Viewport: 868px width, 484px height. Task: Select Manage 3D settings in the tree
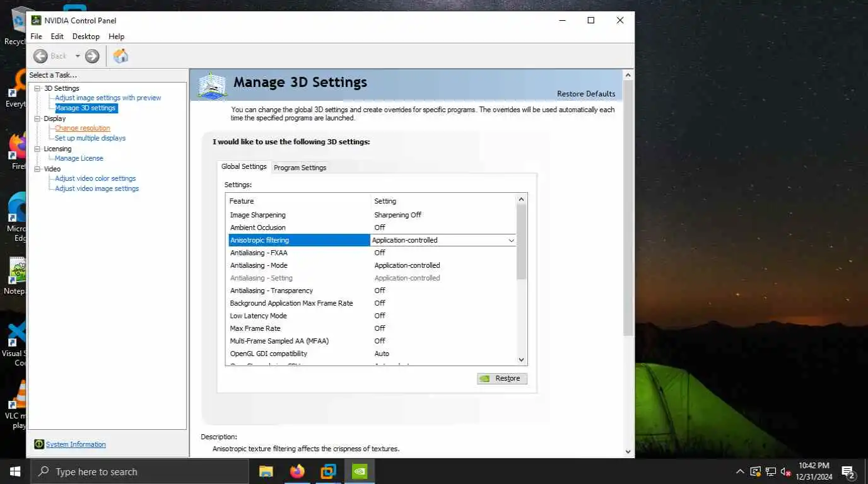coord(85,108)
